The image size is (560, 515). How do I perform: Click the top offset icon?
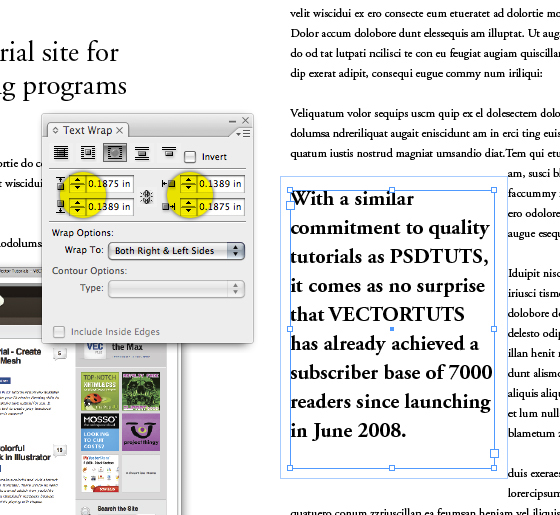coord(60,184)
